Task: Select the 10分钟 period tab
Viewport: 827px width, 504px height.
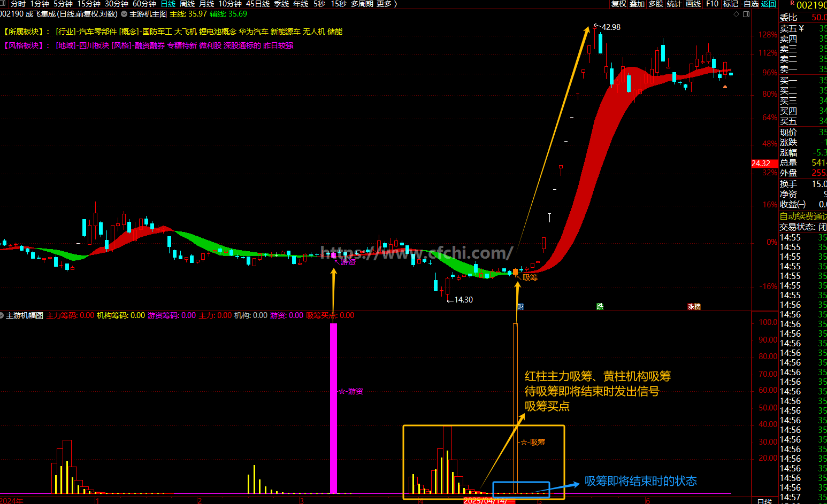Action: pyautogui.click(x=230, y=4)
